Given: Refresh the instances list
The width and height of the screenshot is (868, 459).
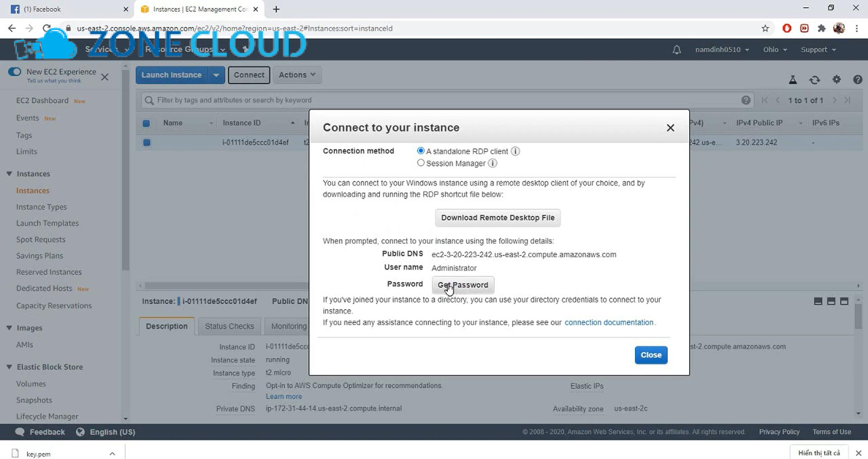Looking at the screenshot, I should coord(815,80).
